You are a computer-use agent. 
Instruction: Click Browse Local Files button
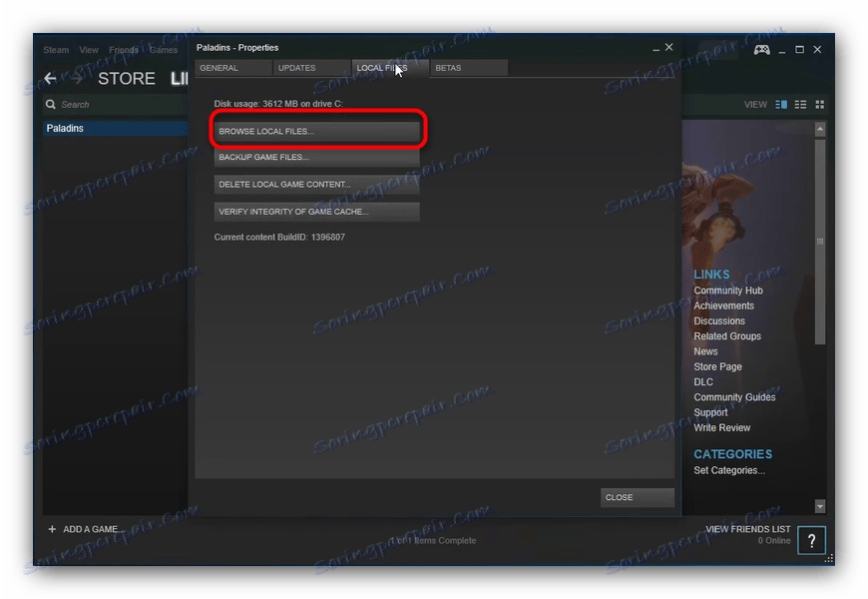tap(316, 132)
